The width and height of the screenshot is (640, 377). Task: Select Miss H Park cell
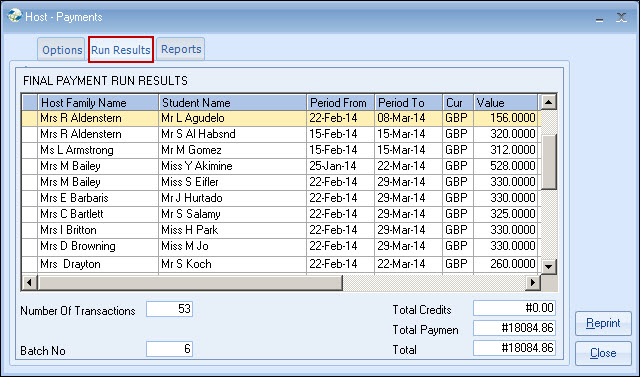[x=232, y=230]
